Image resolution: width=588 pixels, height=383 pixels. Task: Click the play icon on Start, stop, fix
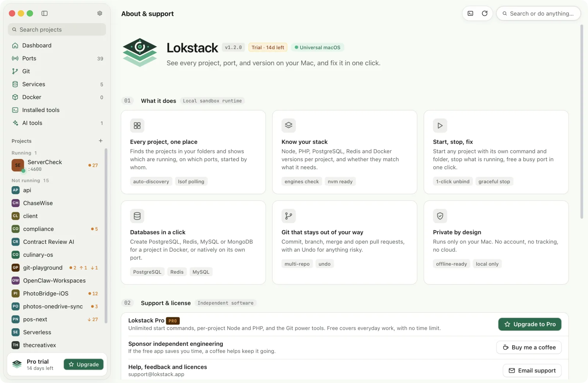click(x=440, y=126)
